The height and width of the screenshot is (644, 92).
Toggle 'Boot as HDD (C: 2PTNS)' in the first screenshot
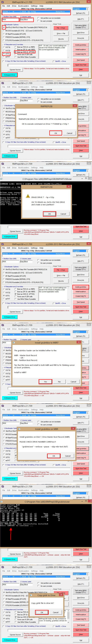point(16,52)
